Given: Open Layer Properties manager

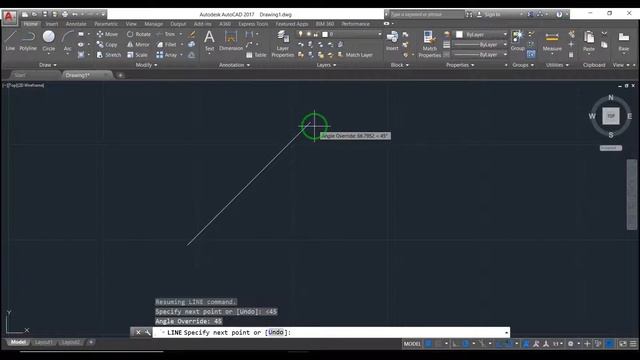Looking at the screenshot, I should pyautogui.click(x=282, y=44).
